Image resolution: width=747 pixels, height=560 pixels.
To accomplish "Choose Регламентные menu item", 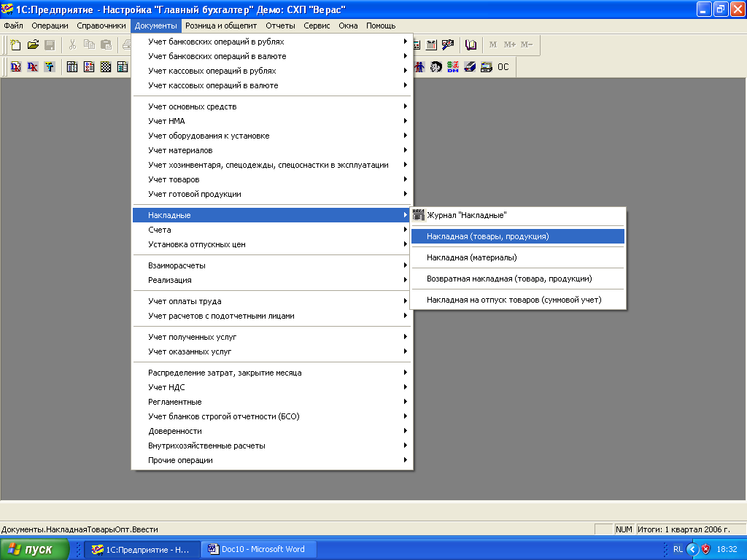I will 271,402.
